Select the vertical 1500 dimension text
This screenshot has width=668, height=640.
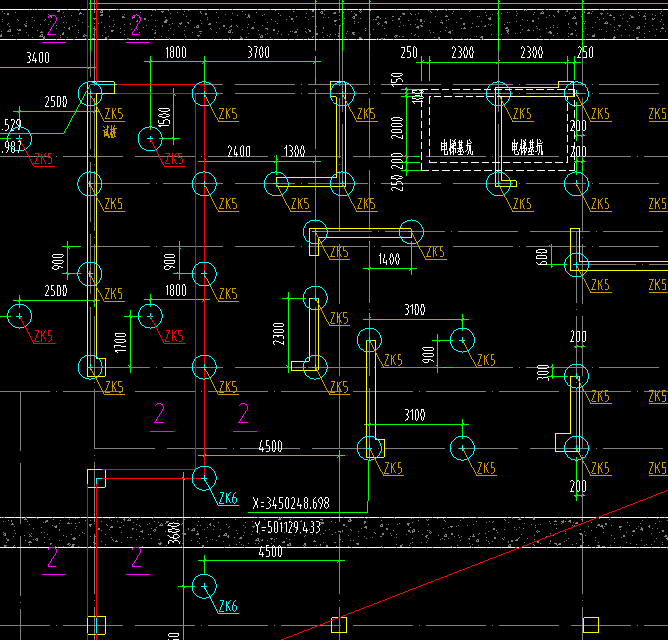(x=164, y=117)
